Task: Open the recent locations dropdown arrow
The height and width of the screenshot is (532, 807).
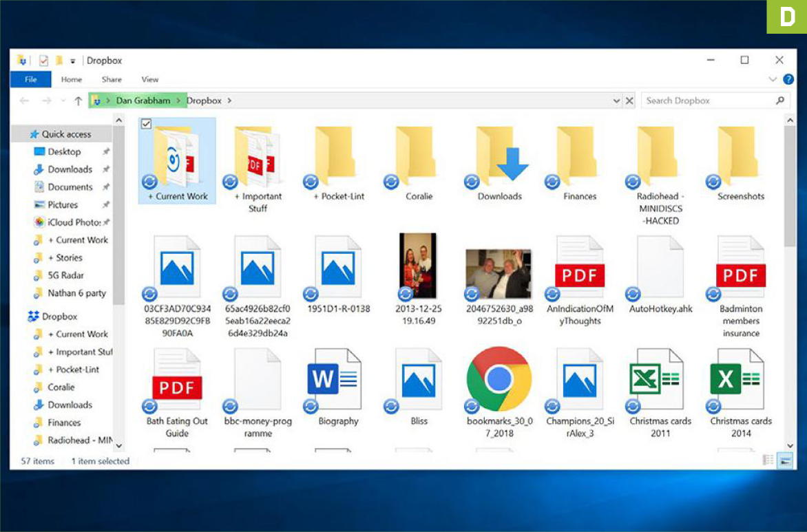Action: click(x=63, y=101)
